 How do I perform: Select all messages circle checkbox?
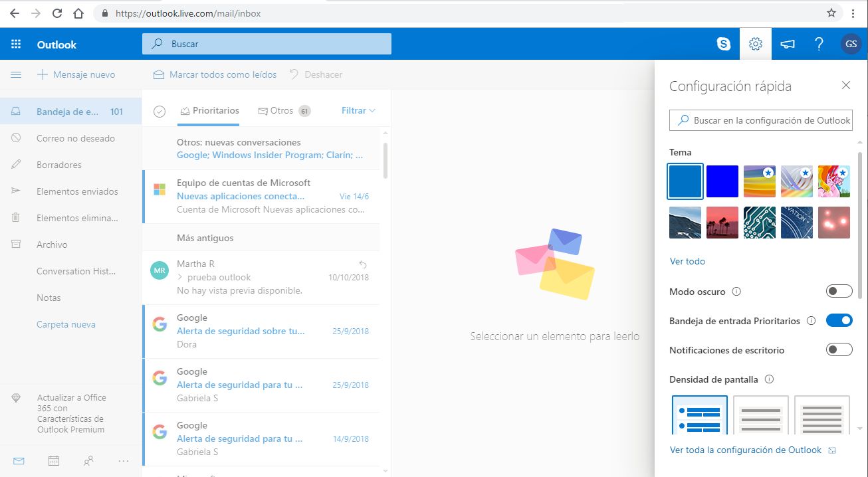coord(160,111)
